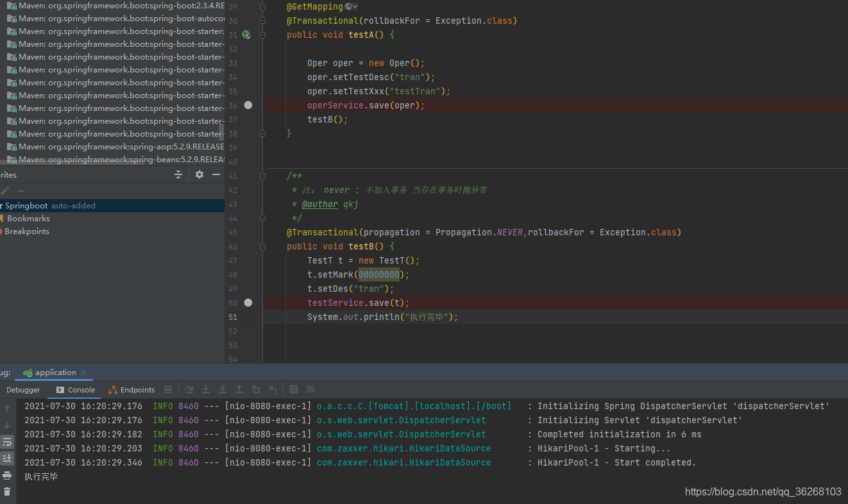Toggle breakpoint on line 50
The image size is (848, 504).
(248, 303)
